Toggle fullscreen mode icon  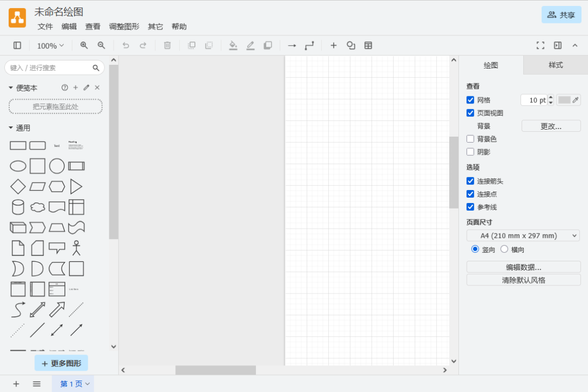[540, 46]
